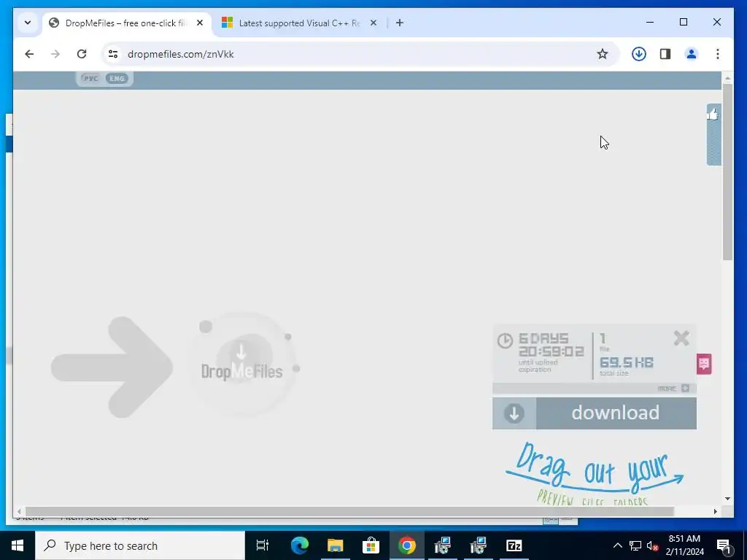This screenshot has height=560, width=747.
Task: Click the Chrome taskbar icon
Action: [x=407, y=545]
